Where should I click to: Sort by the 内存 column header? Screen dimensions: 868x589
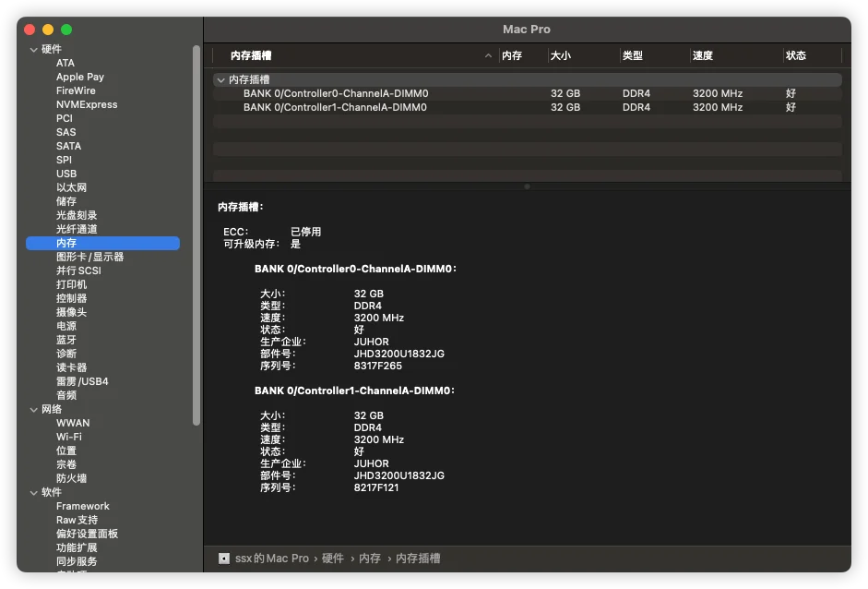(x=512, y=55)
